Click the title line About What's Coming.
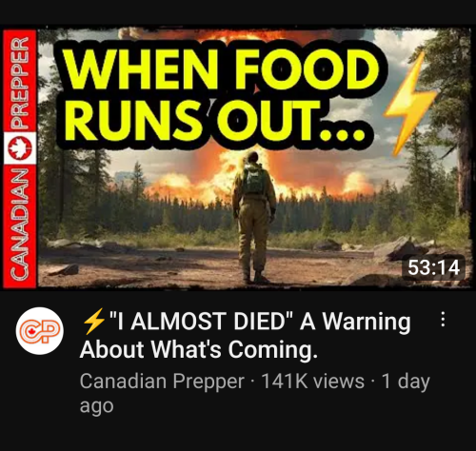Image resolution: width=476 pixels, height=451 pixels. (x=199, y=349)
